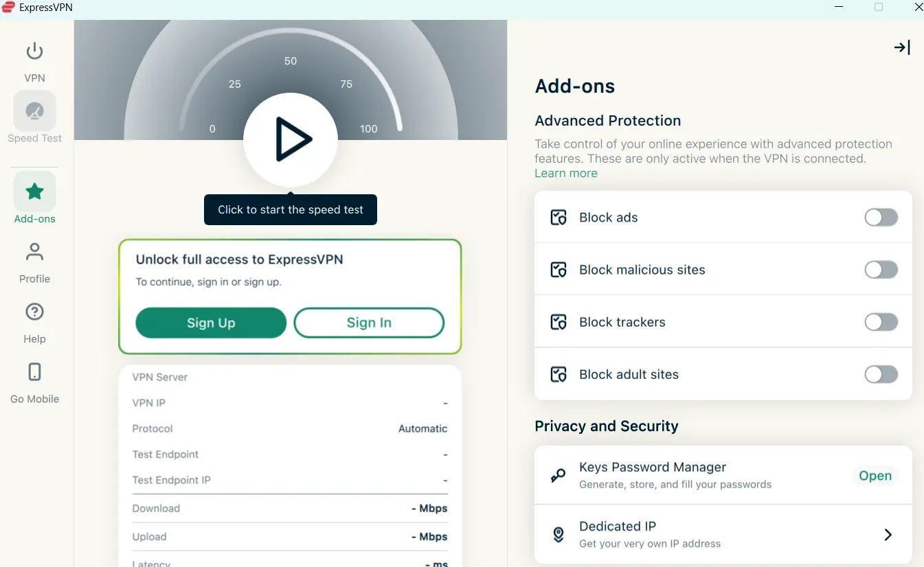This screenshot has width=924, height=567.
Task: Toggle Block trackers on
Action: click(x=881, y=322)
